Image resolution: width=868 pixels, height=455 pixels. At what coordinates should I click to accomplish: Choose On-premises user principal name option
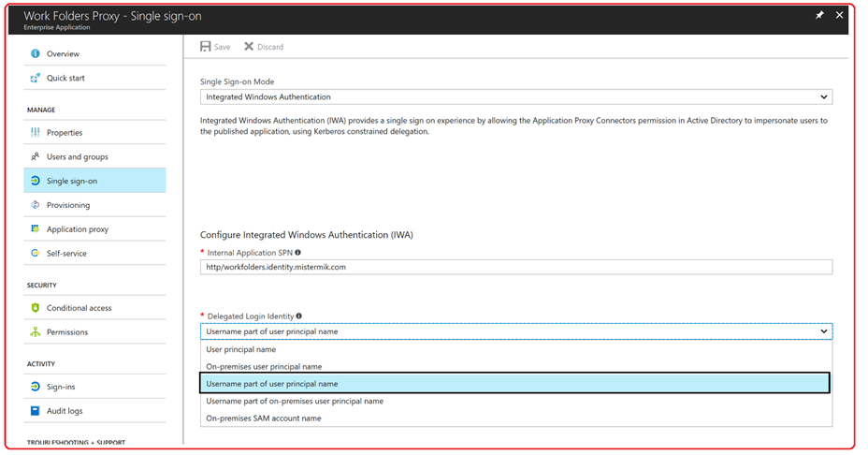pos(516,367)
